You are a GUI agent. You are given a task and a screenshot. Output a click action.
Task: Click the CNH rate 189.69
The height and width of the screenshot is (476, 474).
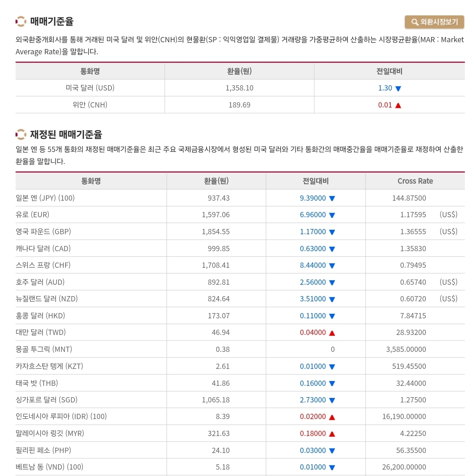(239, 105)
